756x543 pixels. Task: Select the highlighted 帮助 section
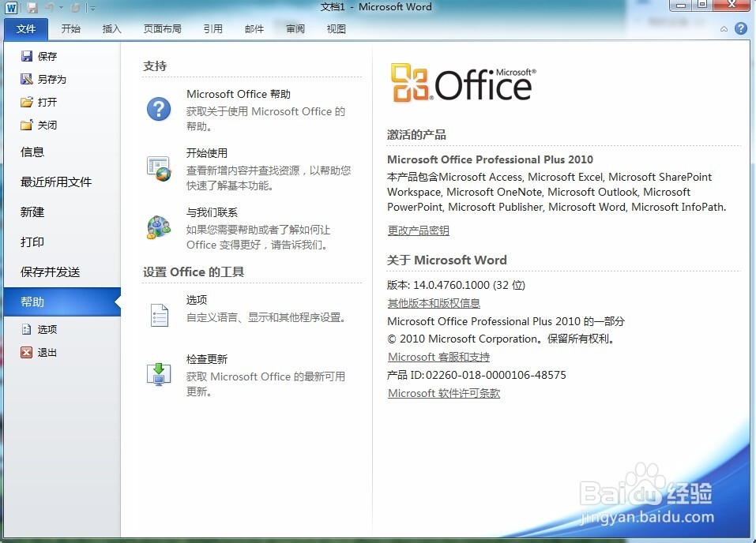click(x=62, y=302)
